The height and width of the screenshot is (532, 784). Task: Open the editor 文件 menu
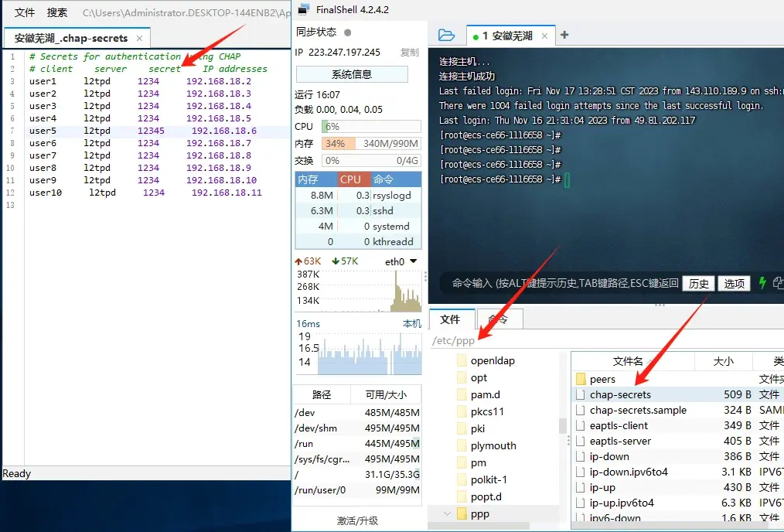pyautogui.click(x=25, y=12)
